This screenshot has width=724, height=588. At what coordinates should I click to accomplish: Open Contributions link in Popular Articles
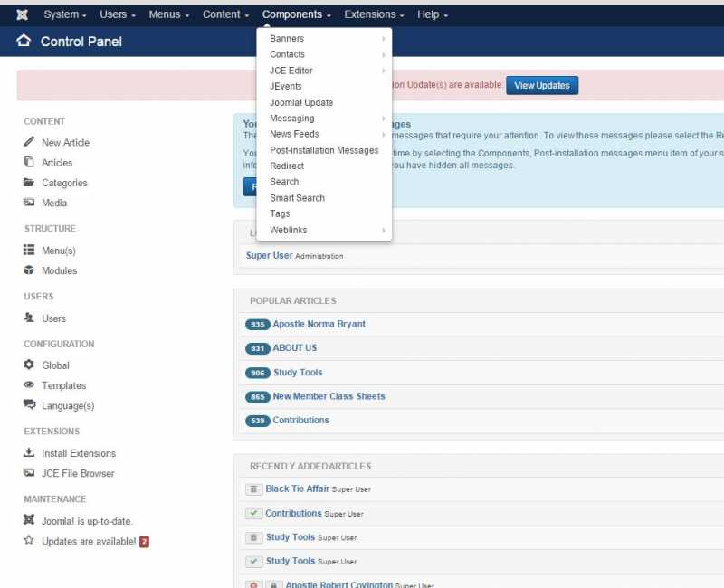pyautogui.click(x=300, y=420)
